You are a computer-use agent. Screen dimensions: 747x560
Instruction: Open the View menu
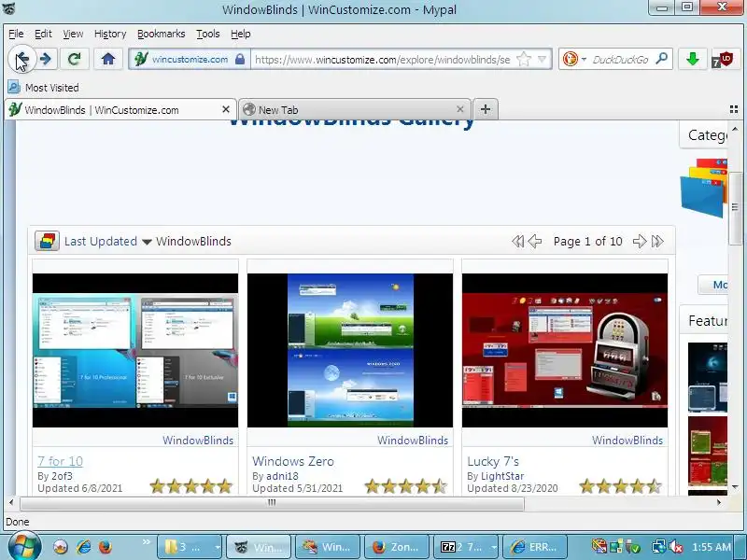click(x=73, y=34)
